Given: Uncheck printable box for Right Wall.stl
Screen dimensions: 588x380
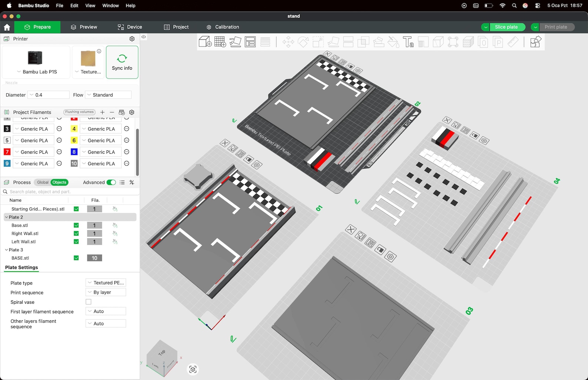Looking at the screenshot, I should (76, 233).
